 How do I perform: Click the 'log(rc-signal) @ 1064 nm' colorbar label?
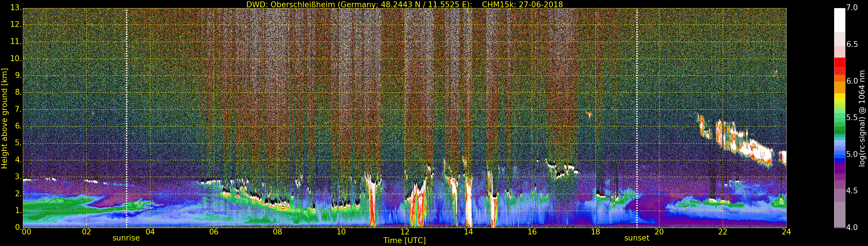(x=862, y=118)
